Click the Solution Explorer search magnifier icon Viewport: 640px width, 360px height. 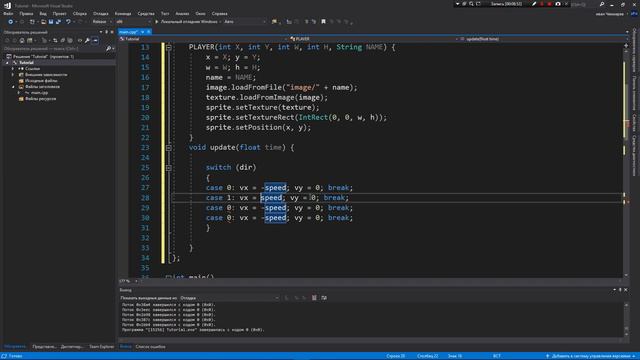[109, 49]
